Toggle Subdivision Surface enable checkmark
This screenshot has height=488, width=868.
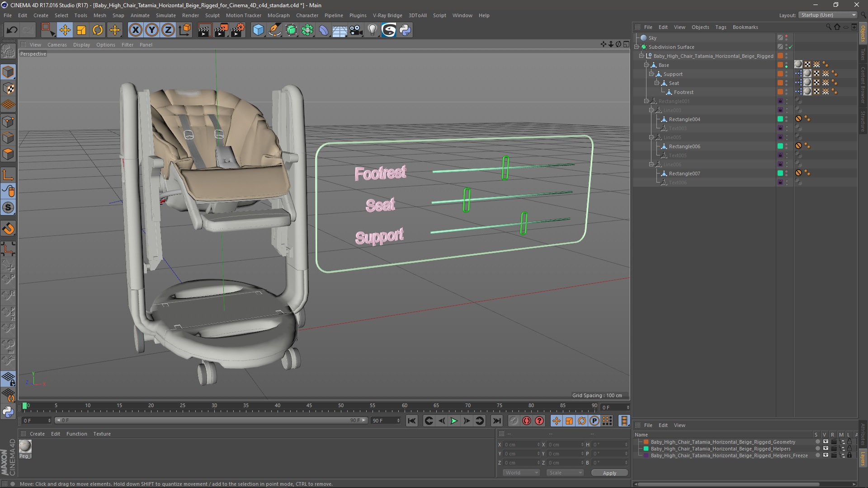pyautogui.click(x=790, y=47)
